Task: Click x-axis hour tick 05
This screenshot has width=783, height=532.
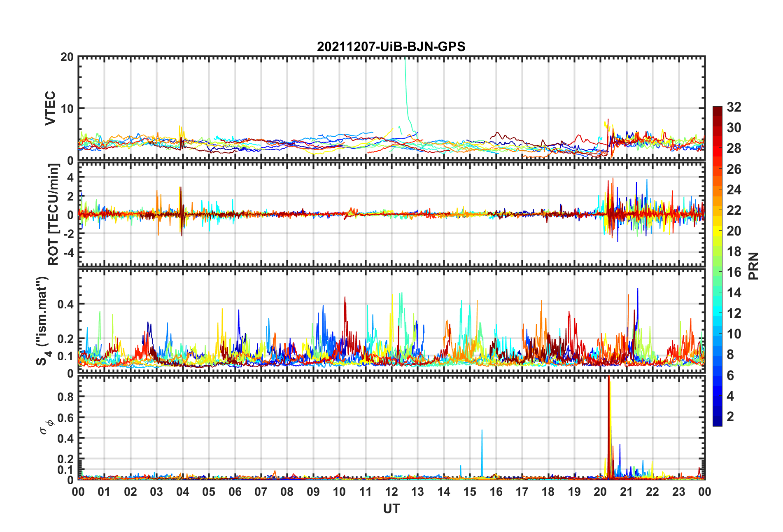Action: pyautogui.click(x=209, y=492)
